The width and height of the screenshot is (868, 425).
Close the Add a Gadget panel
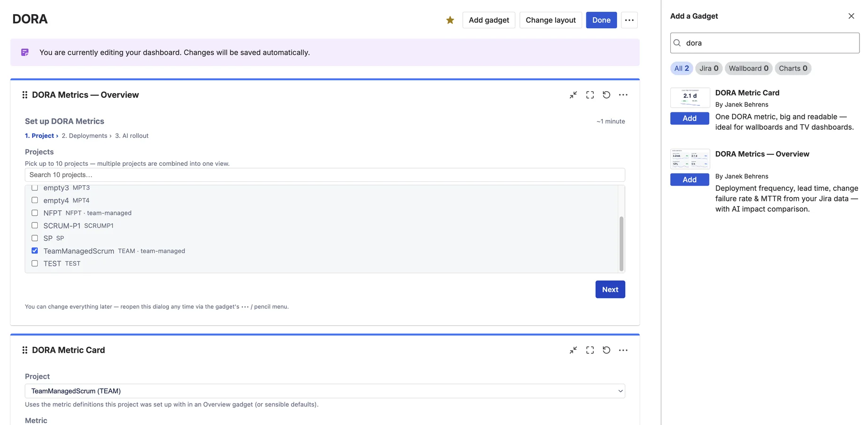851,16
